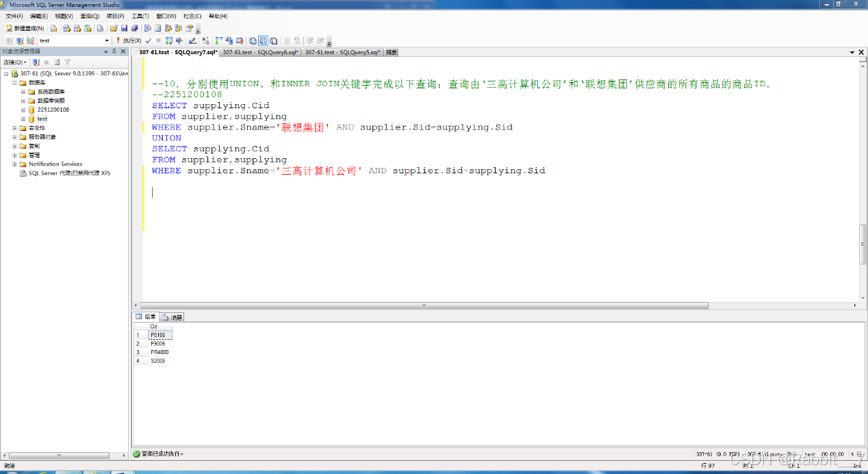Image resolution: width=868 pixels, height=474 pixels.
Task: Switch output to Results to File
Action: click(273, 40)
